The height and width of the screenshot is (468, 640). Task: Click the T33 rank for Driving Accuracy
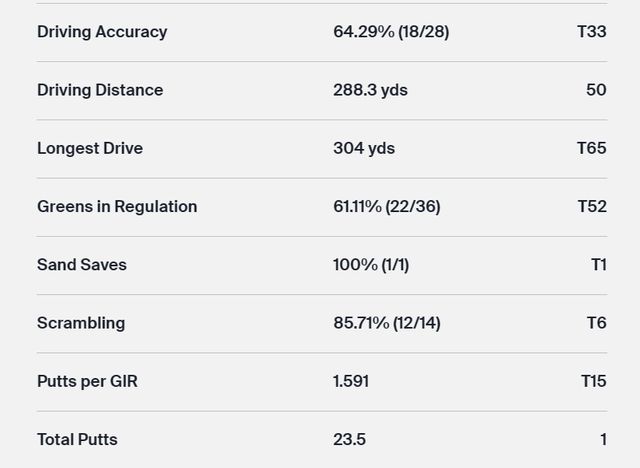(x=592, y=32)
